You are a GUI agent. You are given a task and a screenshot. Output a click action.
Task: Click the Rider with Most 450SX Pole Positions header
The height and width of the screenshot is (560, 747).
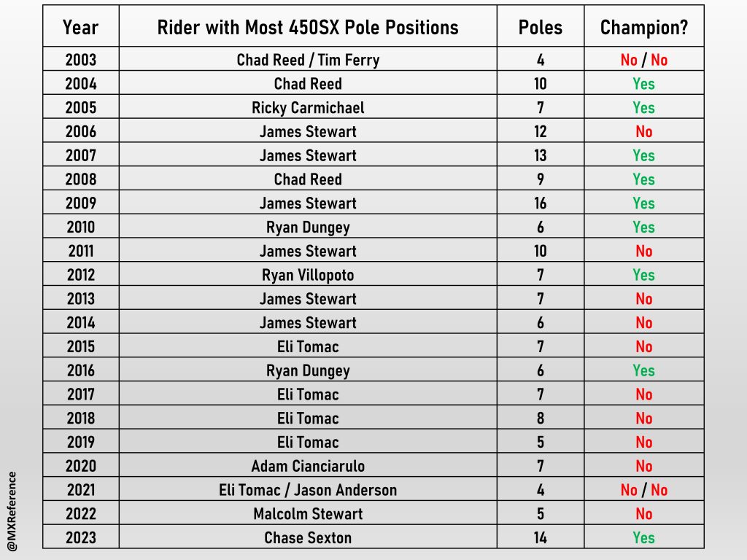[308, 28]
